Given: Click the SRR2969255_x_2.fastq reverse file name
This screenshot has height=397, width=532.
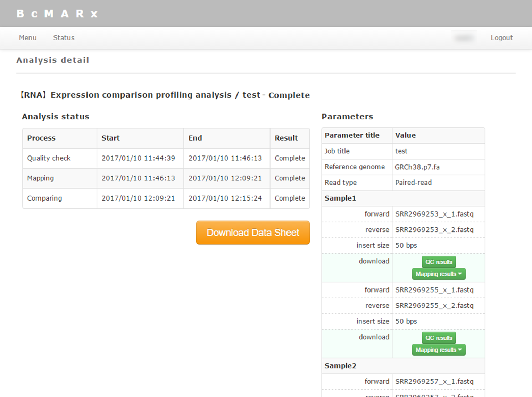Looking at the screenshot, I should 434,306.
